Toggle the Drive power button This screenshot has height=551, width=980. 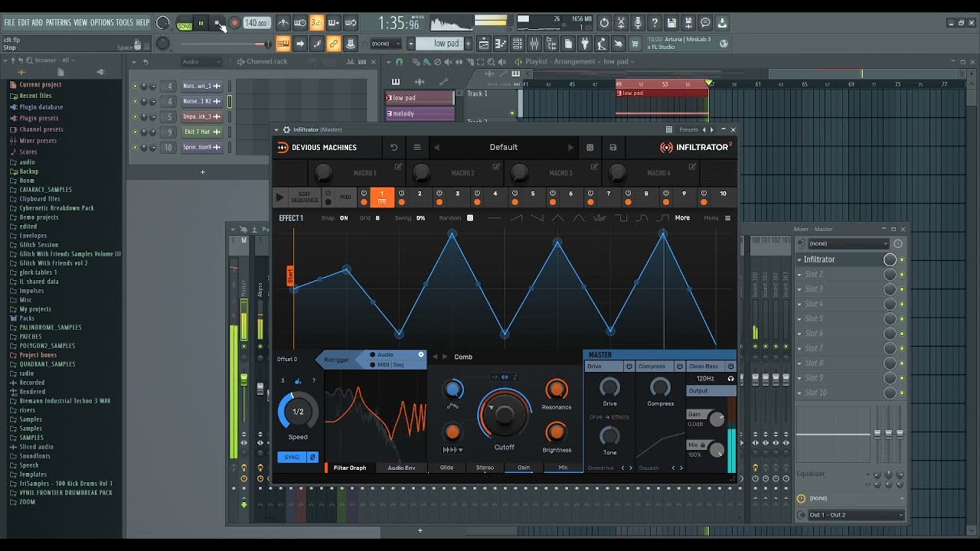629,367
